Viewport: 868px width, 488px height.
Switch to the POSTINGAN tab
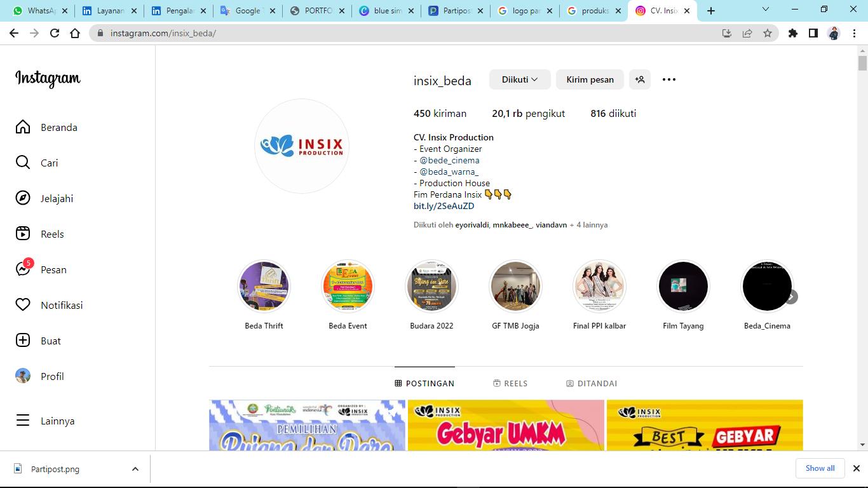[424, 383]
